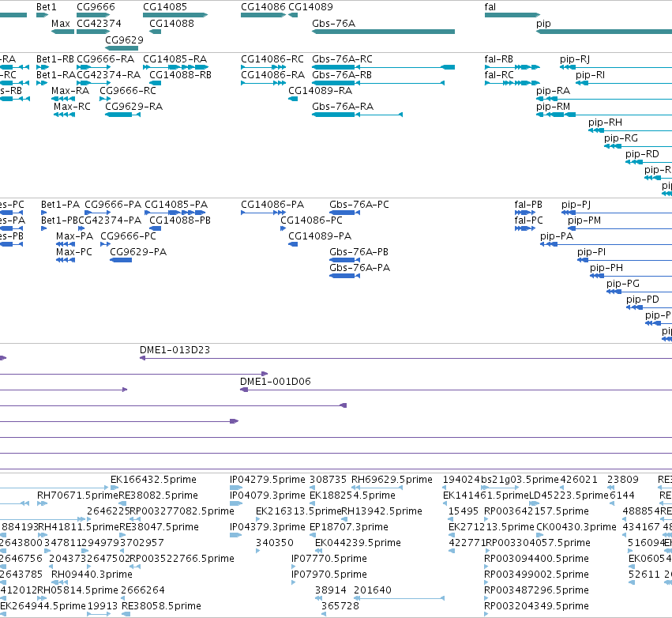Select the Bet1 gene label
The image size is (672, 618).
point(47,7)
